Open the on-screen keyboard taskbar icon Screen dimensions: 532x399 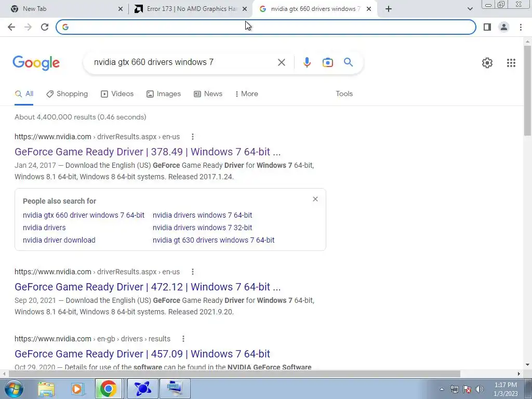tap(175, 389)
